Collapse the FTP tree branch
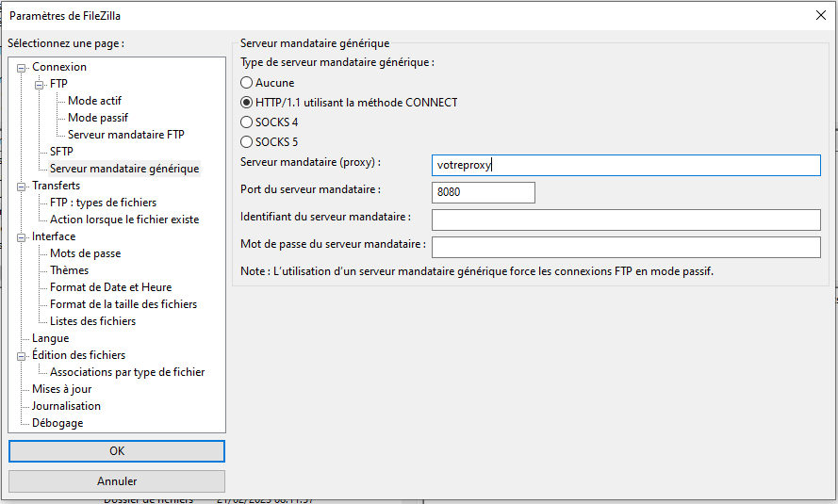Screen dimensions: 838x504 41,85
